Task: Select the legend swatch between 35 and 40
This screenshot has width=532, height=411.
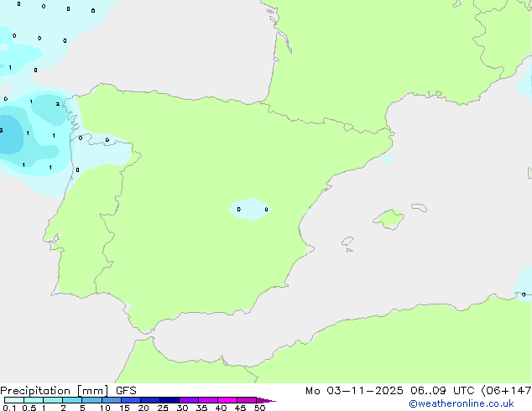Action: pos(208,400)
